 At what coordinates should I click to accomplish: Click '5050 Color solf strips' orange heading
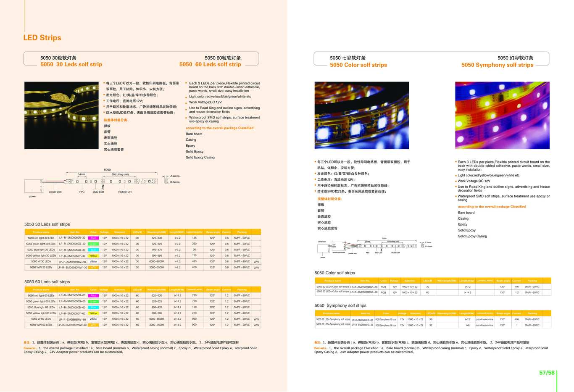coord(358,65)
